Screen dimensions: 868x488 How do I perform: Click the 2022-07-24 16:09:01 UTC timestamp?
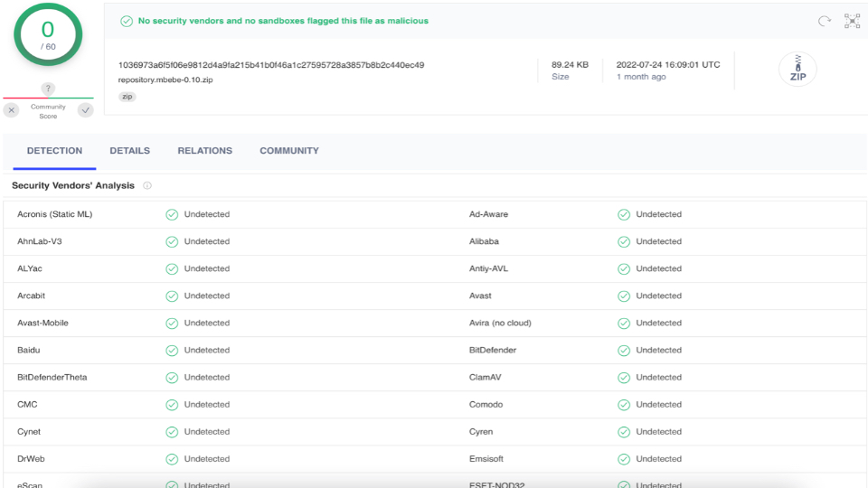668,65
